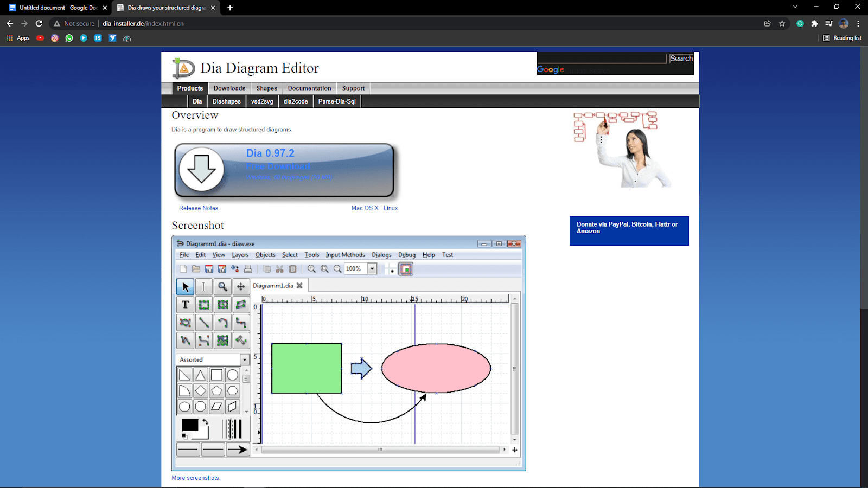Viewport: 868px width, 488px height.
Task: Click the Google Search button
Action: click(681, 59)
